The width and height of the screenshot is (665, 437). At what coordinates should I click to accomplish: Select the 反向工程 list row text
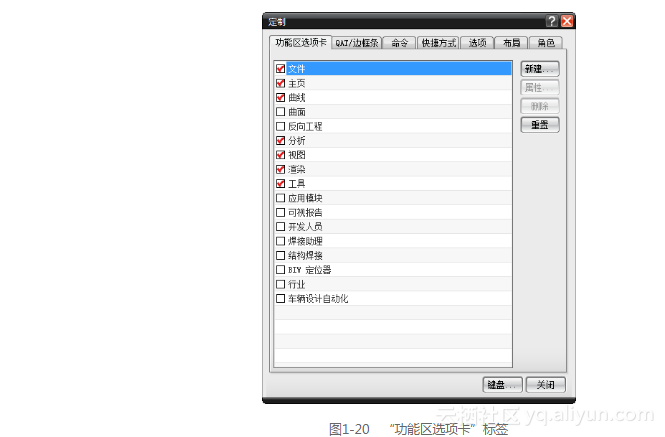(x=305, y=126)
